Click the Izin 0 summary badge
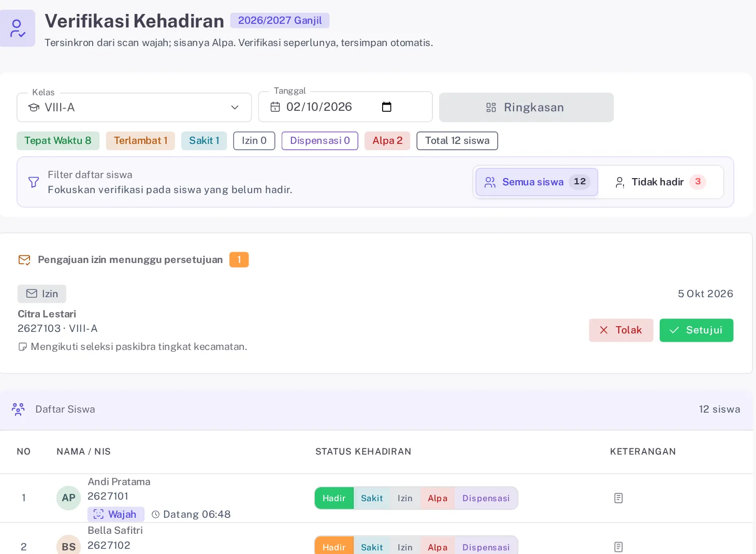The width and height of the screenshot is (756, 554). 254,141
